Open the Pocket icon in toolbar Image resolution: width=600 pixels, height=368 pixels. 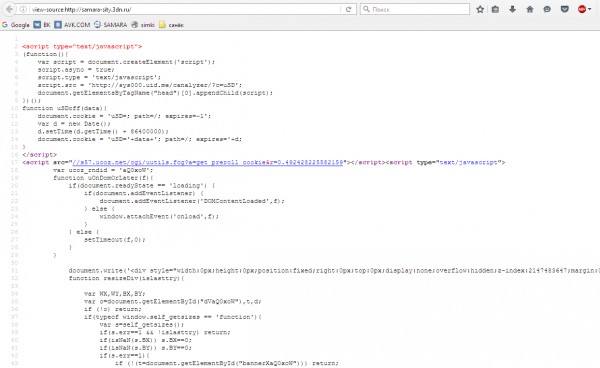[x=564, y=9]
